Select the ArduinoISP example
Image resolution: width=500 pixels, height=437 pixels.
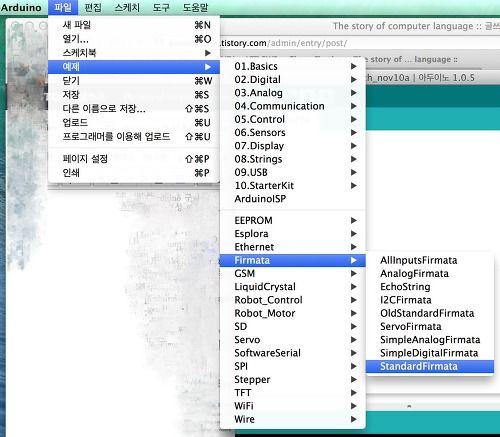click(293, 199)
